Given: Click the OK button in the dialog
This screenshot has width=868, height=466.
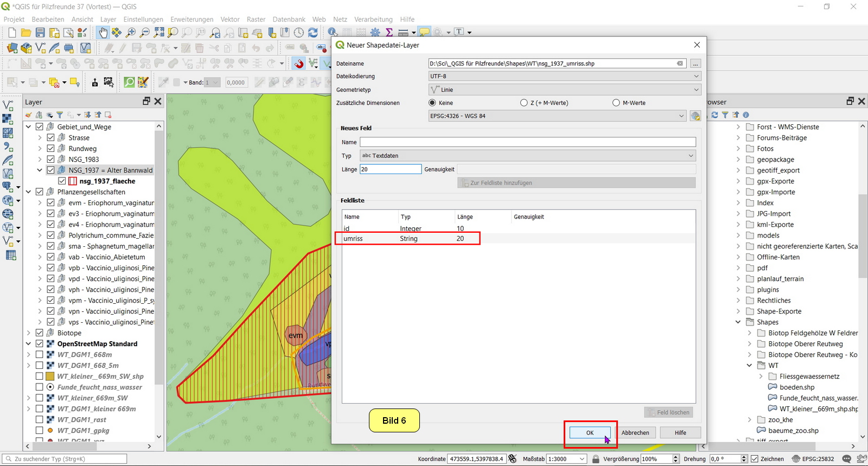Looking at the screenshot, I should (590, 433).
